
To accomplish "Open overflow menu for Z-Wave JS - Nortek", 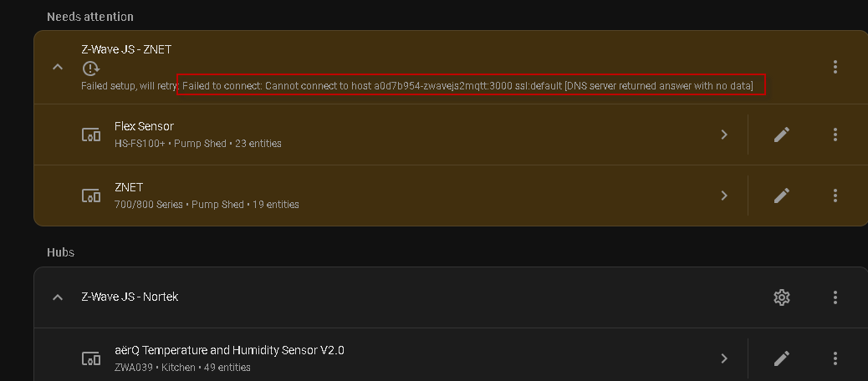I will point(835,297).
